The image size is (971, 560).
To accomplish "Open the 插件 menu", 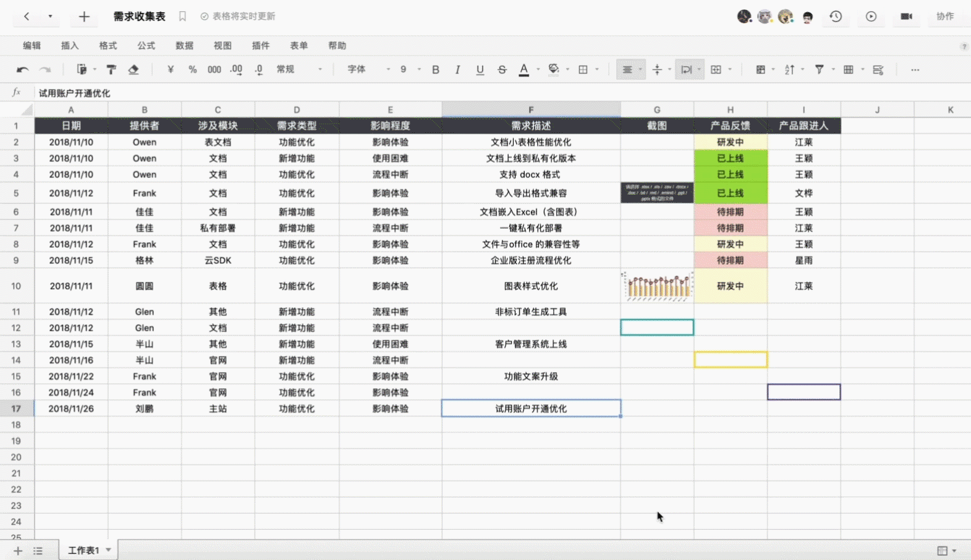I will tap(261, 46).
